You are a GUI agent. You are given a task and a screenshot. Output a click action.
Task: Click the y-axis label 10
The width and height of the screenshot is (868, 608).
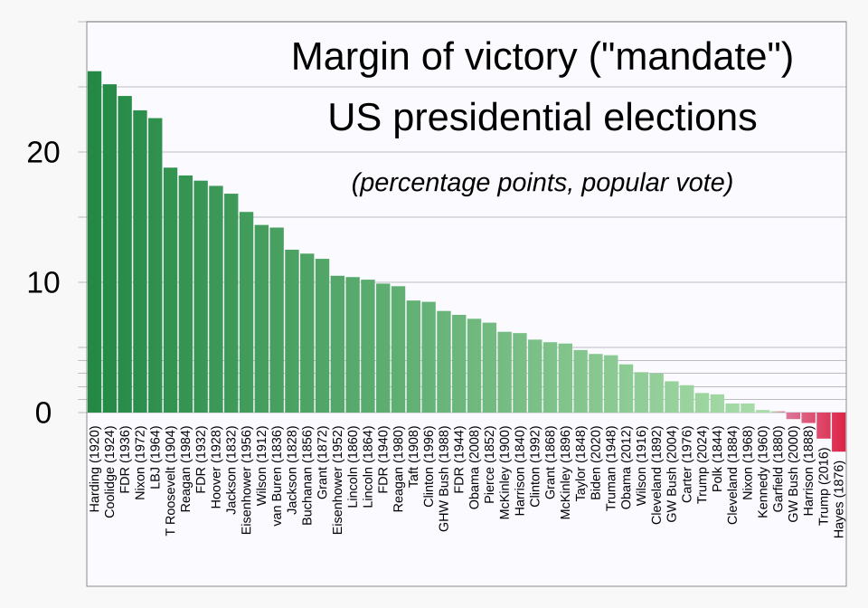(42, 283)
